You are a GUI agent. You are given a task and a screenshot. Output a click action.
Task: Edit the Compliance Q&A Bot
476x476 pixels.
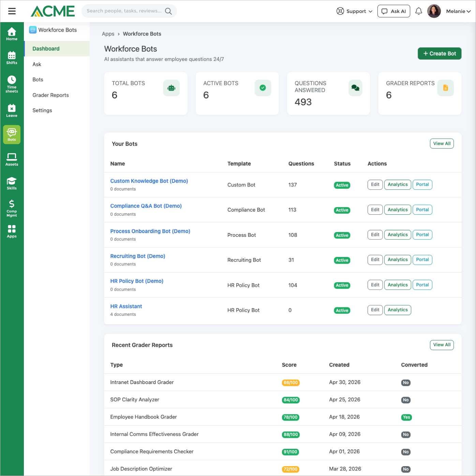375,210
